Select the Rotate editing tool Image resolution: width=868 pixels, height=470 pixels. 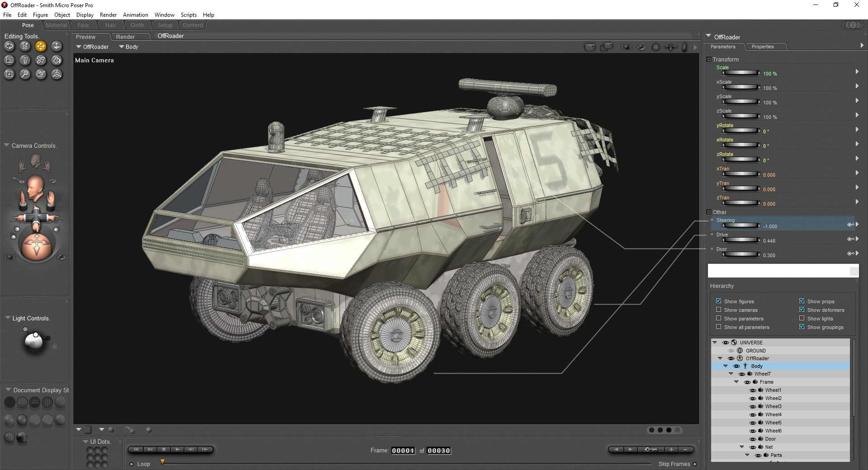[x=9, y=46]
